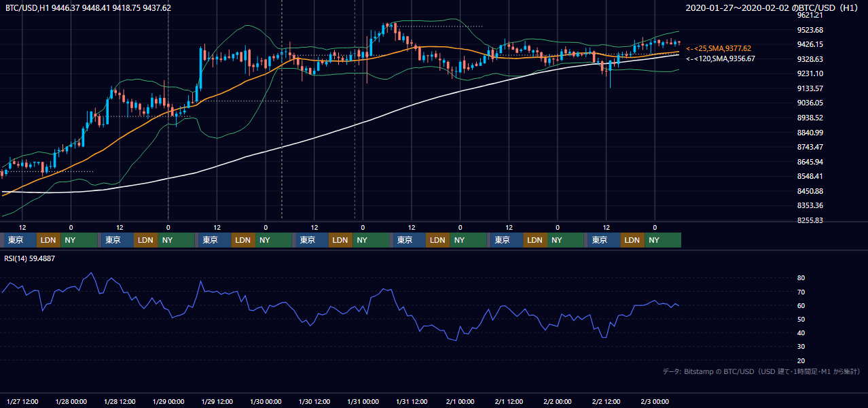868x408 pixels.
Task: Select the 2/2 12:00 time label
Action: pyautogui.click(x=607, y=401)
